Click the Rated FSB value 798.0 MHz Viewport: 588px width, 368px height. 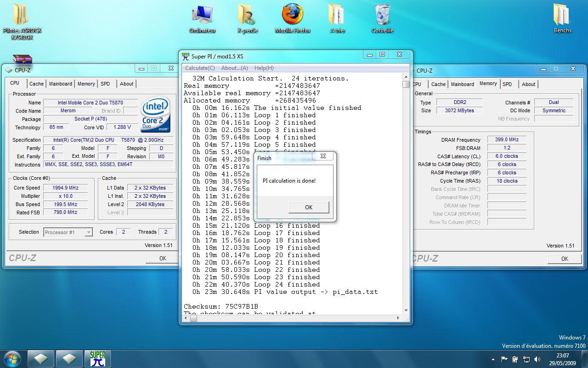pyautogui.click(x=66, y=213)
